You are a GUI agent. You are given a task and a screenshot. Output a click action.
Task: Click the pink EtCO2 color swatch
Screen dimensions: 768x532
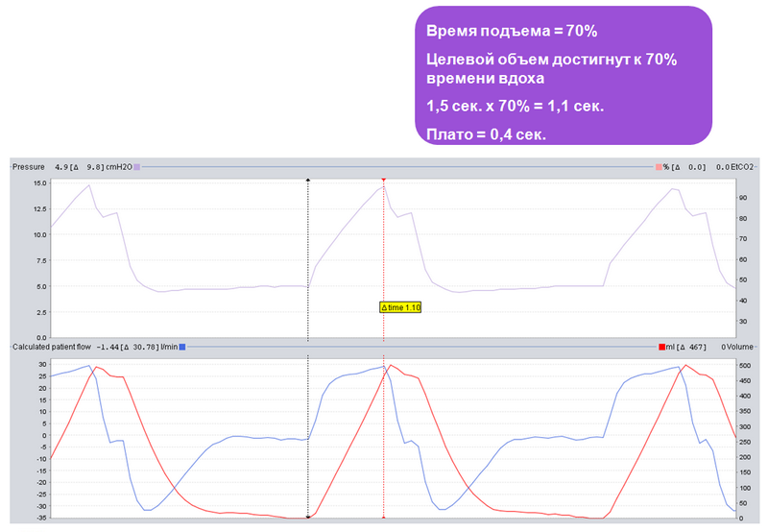[x=659, y=167]
